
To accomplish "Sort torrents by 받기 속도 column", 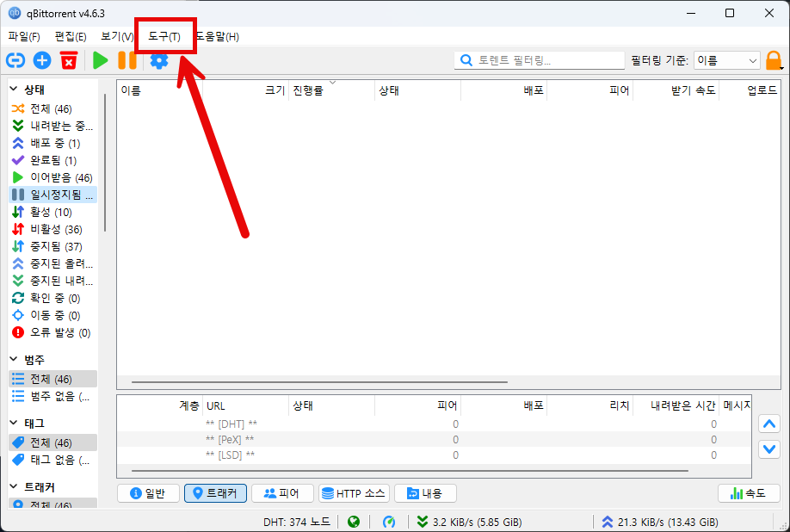I will (676, 90).
